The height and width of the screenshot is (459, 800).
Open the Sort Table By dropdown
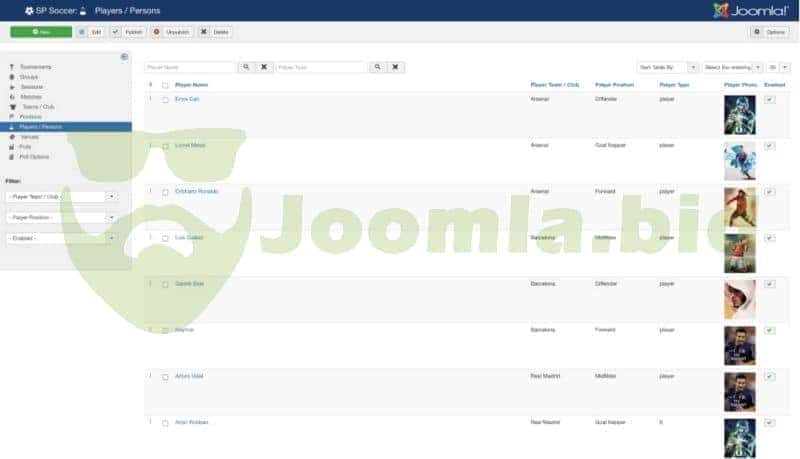pyautogui.click(x=668, y=67)
